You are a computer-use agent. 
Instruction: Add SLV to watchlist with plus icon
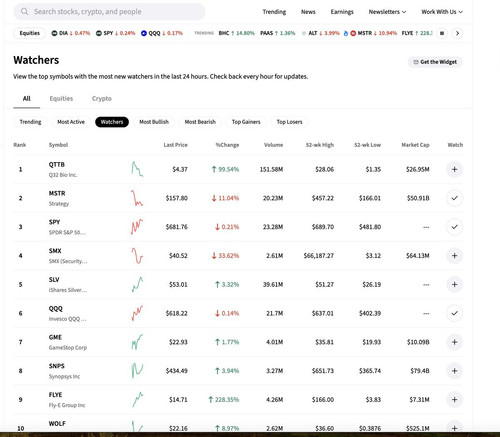tap(454, 284)
